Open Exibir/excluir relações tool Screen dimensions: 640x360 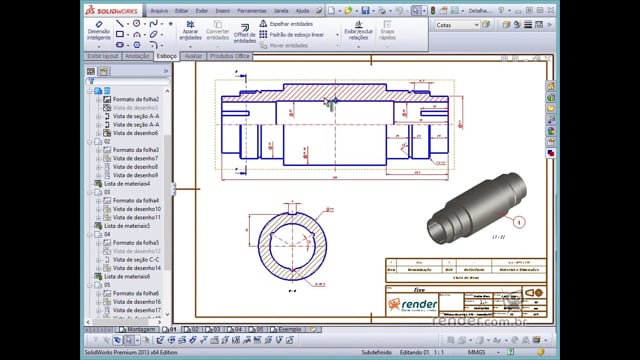pos(358,30)
